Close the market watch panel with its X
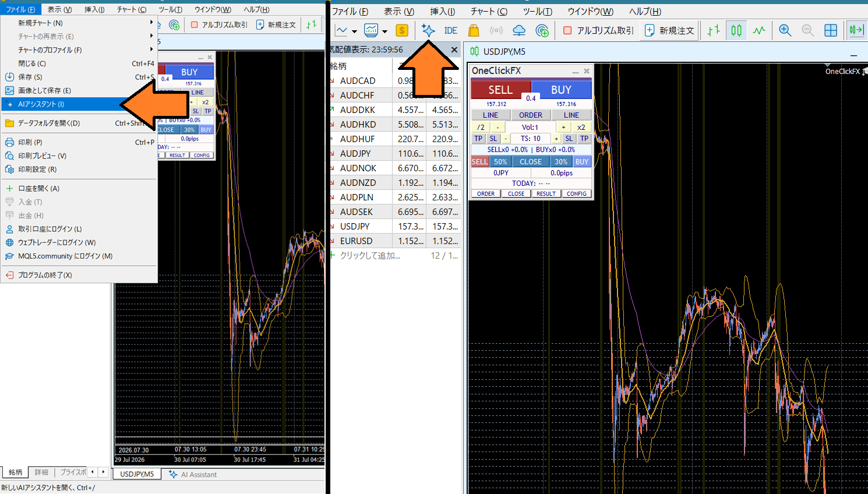 454,50
